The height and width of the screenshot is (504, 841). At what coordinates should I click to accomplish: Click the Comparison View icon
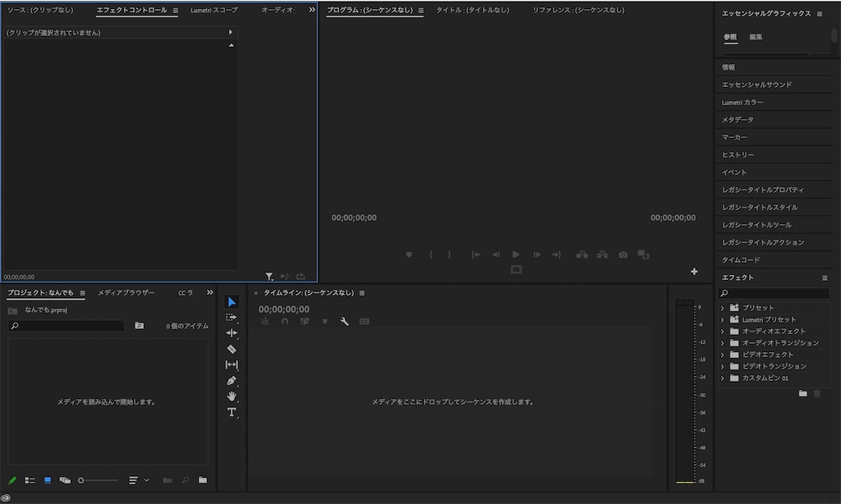tap(643, 254)
